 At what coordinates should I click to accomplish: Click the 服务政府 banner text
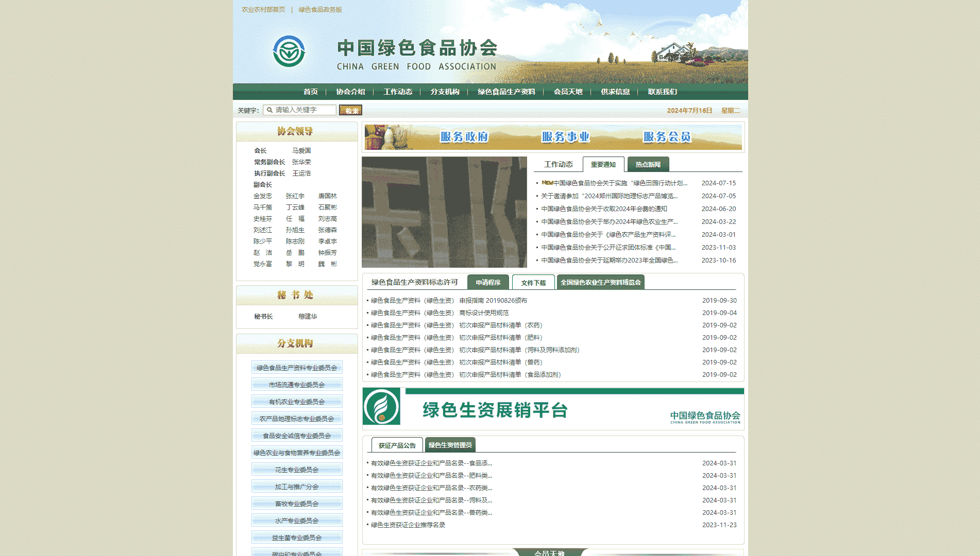pyautogui.click(x=464, y=137)
